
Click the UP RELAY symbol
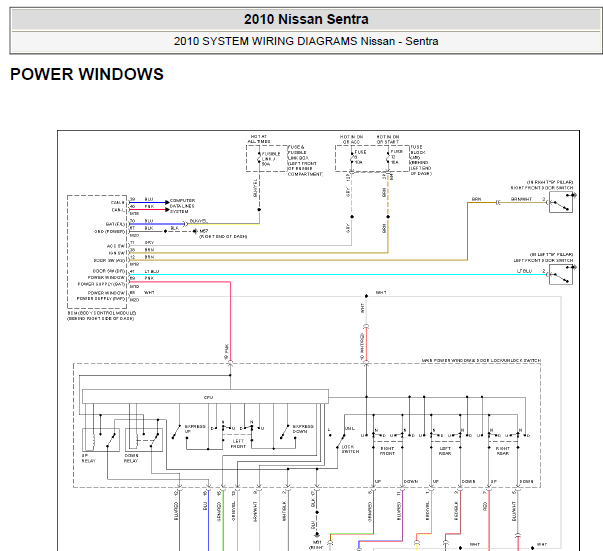[x=101, y=440]
